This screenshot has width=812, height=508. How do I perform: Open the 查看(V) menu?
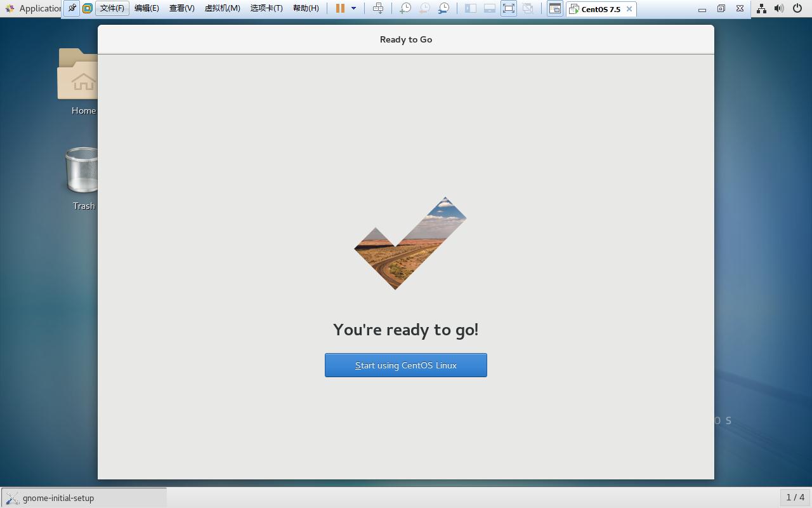[x=181, y=8]
